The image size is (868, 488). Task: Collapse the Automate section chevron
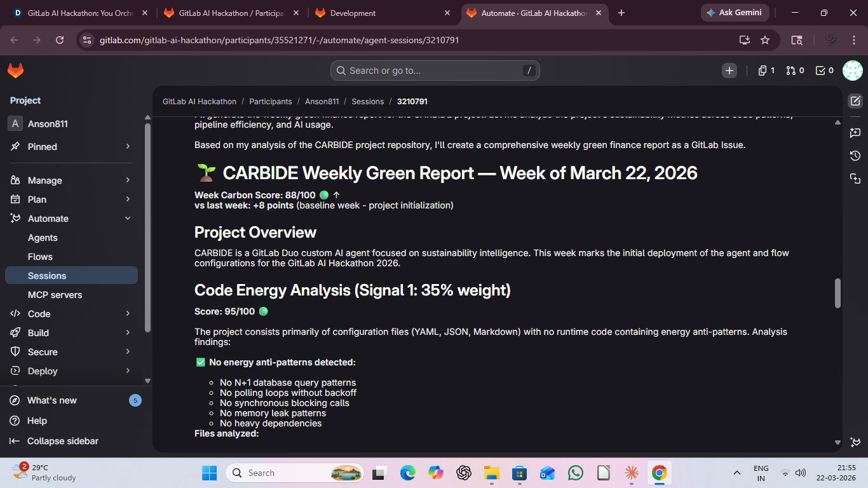(x=128, y=219)
